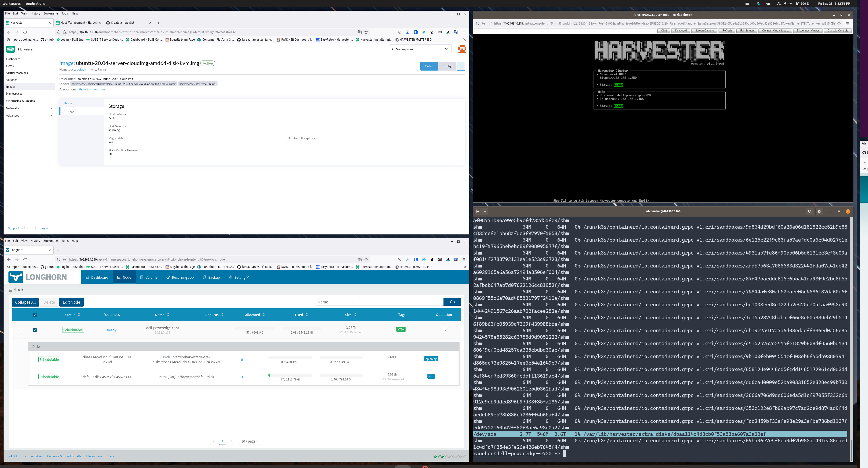The image size is (868, 468).
Task: Switch to the Basics tab of the image
Action: [x=68, y=103]
